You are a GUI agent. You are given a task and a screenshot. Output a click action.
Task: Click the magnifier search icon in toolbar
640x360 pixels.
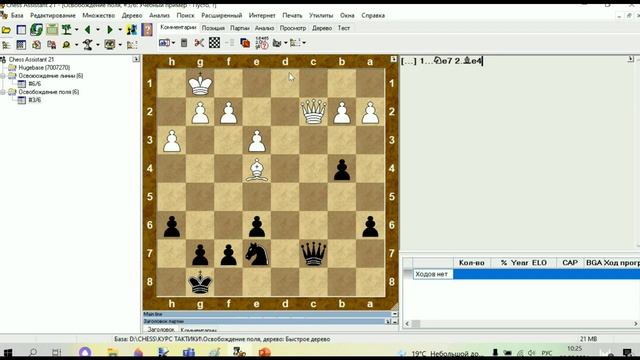click(x=67, y=44)
